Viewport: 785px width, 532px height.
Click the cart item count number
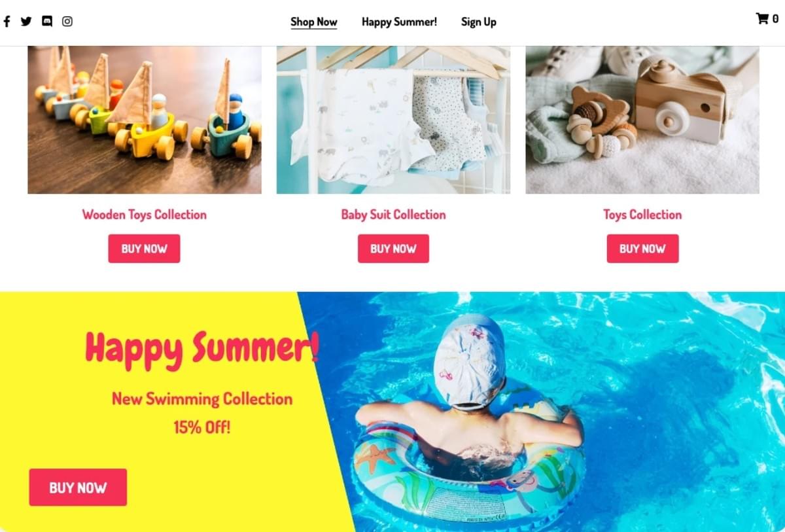tap(776, 19)
